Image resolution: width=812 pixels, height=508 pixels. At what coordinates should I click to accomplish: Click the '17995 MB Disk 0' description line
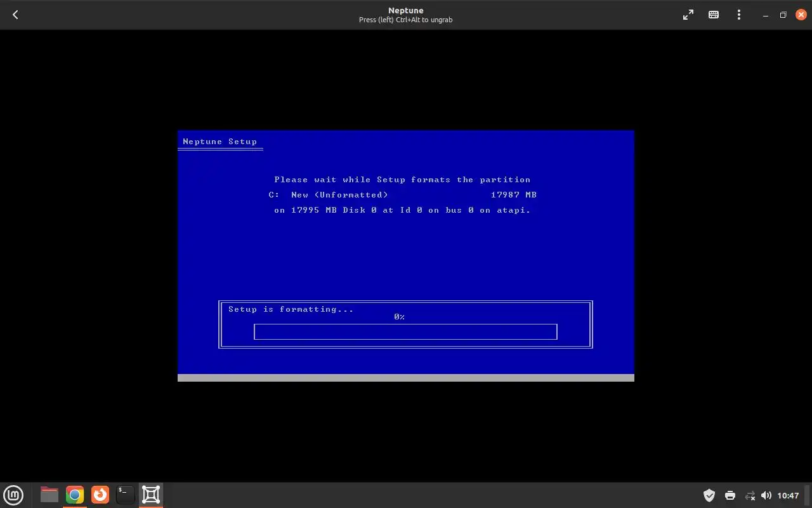coord(402,210)
